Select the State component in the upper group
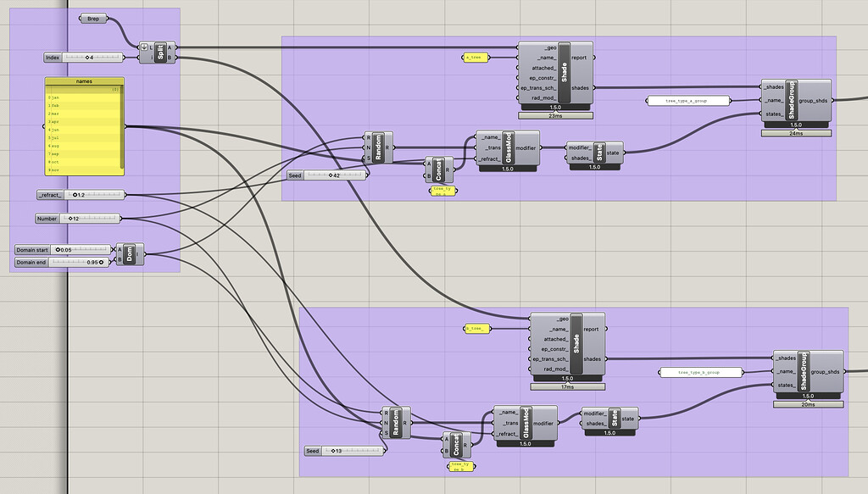 (x=600, y=153)
